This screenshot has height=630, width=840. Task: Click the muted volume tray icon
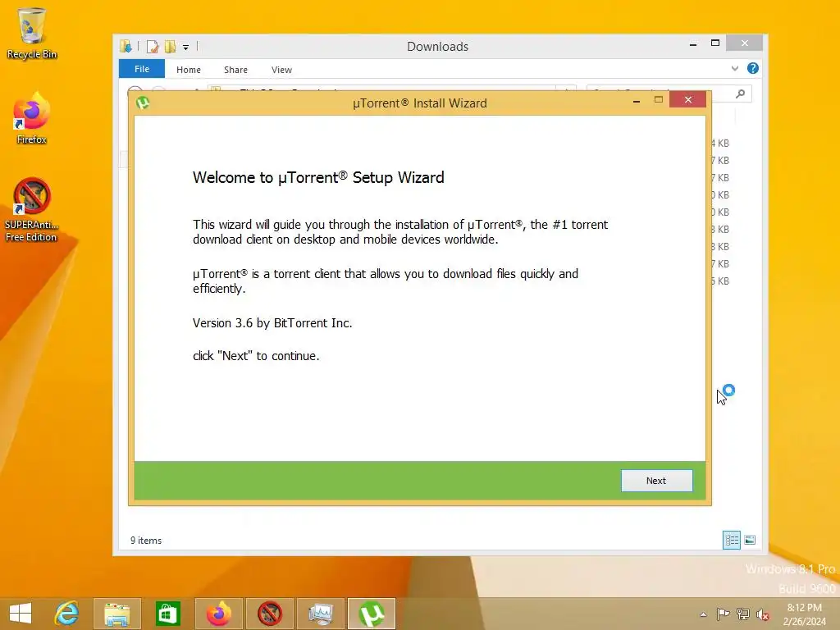[763, 614]
